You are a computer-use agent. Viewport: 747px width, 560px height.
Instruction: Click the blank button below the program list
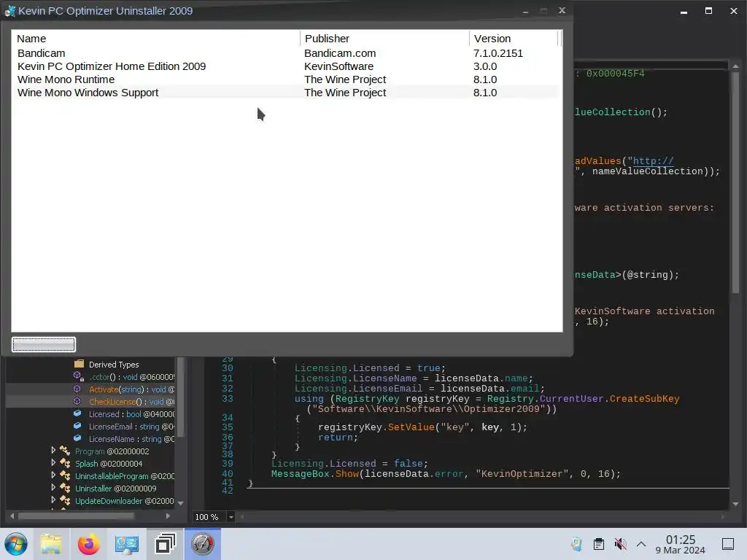click(x=43, y=344)
